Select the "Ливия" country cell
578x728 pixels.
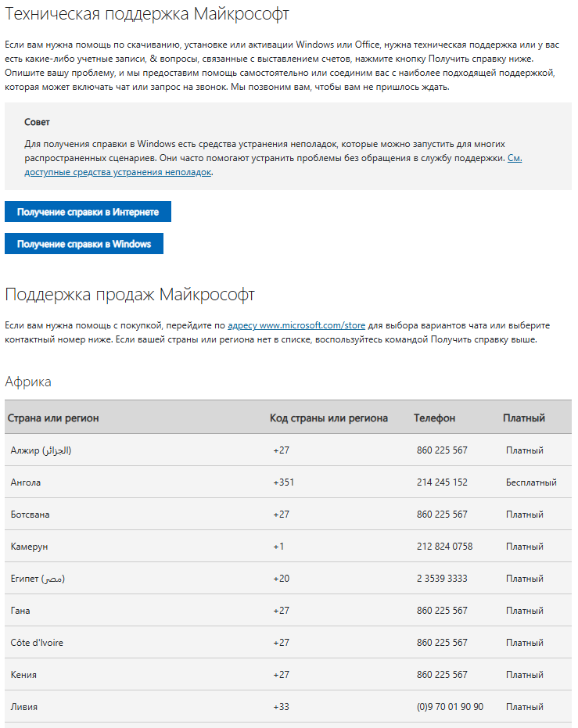click(23, 706)
